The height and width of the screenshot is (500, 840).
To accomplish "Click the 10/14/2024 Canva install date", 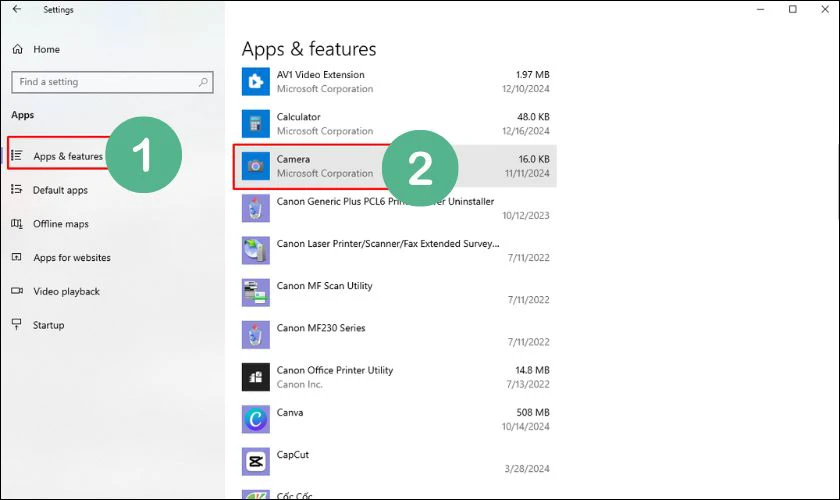I will (x=526, y=427).
